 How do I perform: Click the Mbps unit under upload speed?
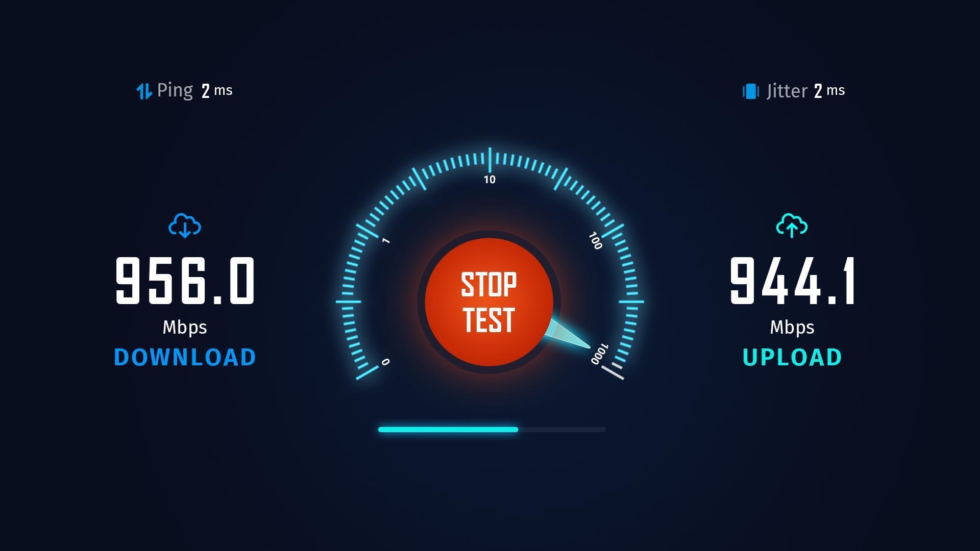pos(792,328)
